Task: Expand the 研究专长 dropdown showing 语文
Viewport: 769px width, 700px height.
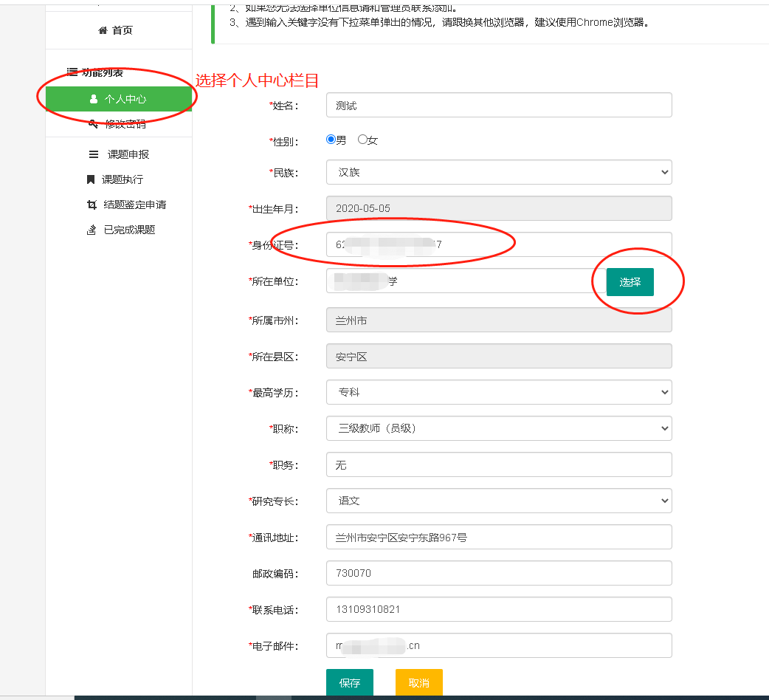Action: 499,501
